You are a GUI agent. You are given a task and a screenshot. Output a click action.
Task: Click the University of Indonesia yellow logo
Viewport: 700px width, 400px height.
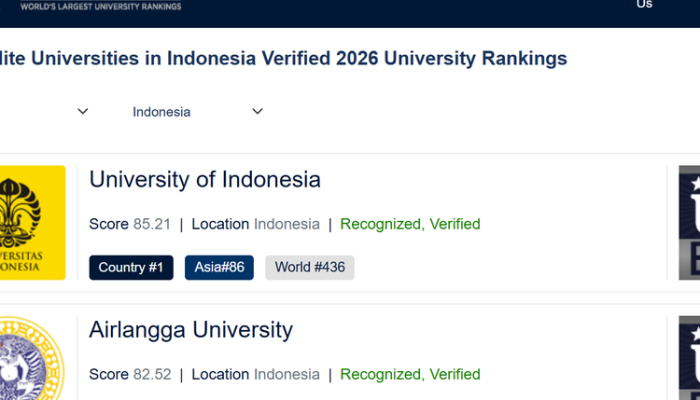32,223
